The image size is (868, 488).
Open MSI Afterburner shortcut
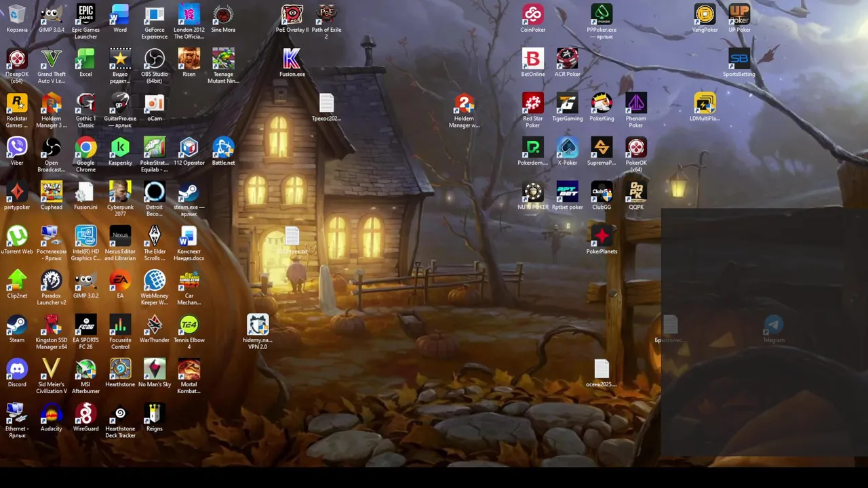(85, 377)
